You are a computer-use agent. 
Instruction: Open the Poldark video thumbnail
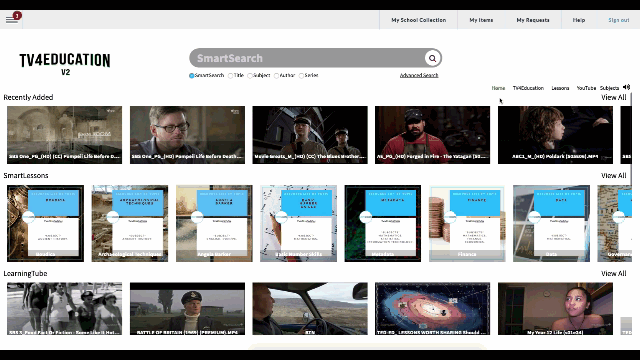[555, 135]
